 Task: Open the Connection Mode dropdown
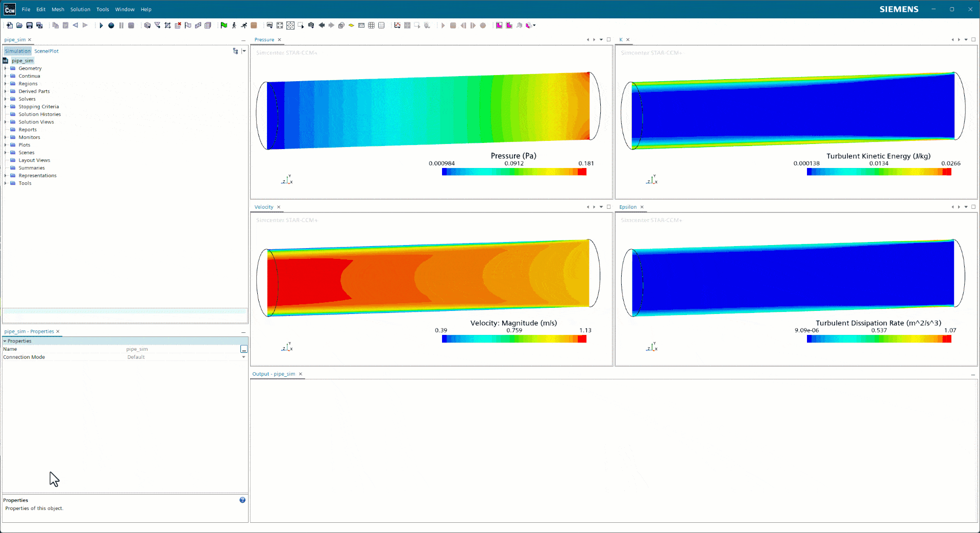click(243, 357)
